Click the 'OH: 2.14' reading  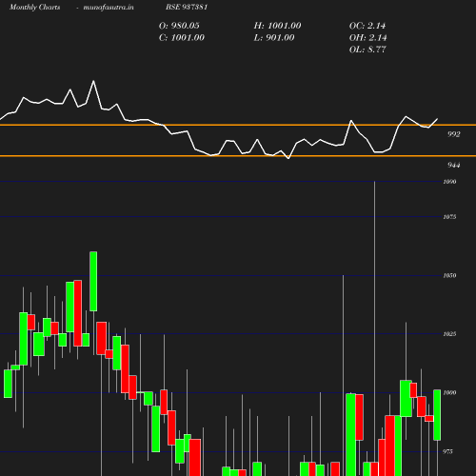pyautogui.click(x=368, y=38)
